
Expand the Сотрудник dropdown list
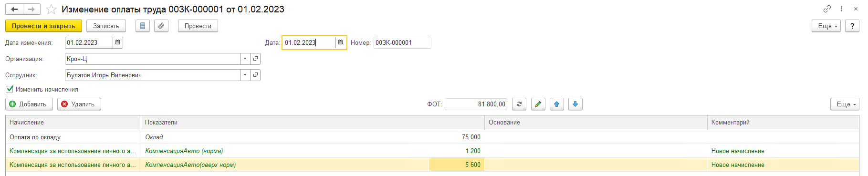[245, 75]
